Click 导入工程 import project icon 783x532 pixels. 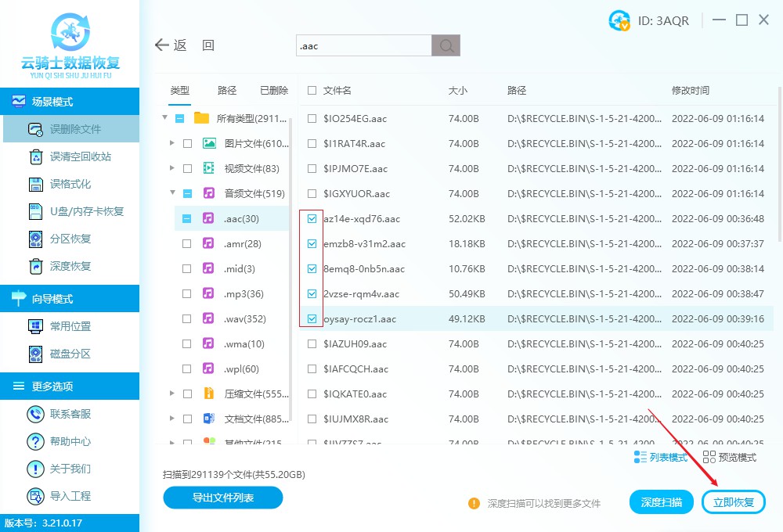click(36, 496)
